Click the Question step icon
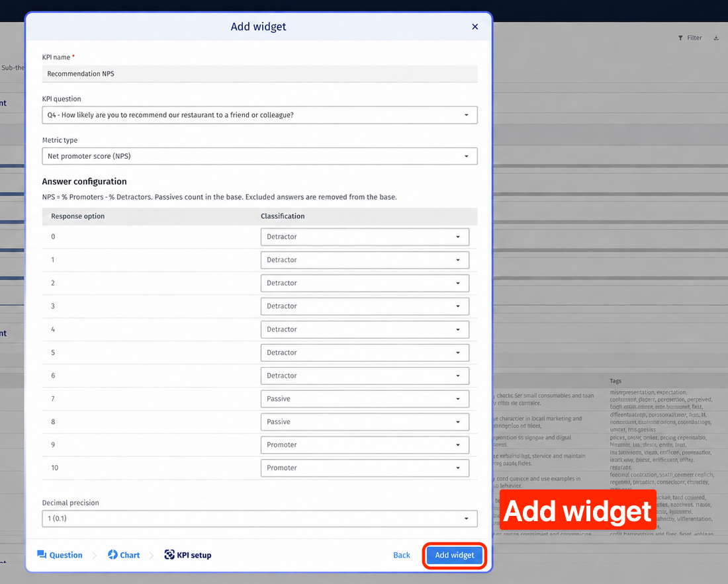728x584 pixels. (x=42, y=554)
